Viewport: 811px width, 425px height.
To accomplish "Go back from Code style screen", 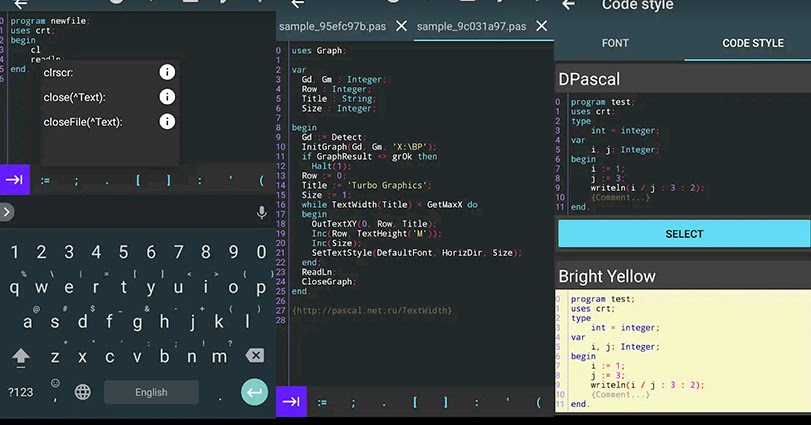I will pyautogui.click(x=569, y=4).
